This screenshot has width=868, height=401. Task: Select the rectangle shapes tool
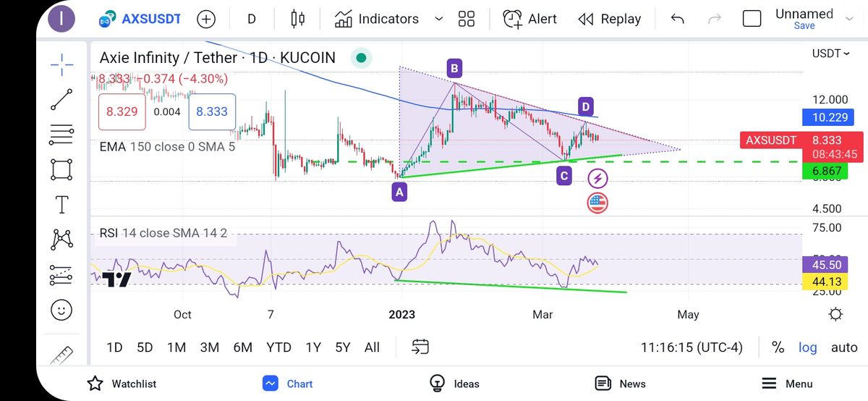coord(62,169)
